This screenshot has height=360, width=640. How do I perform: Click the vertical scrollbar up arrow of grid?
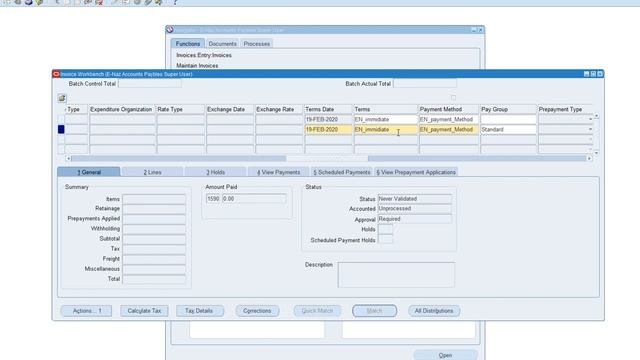pos(596,116)
